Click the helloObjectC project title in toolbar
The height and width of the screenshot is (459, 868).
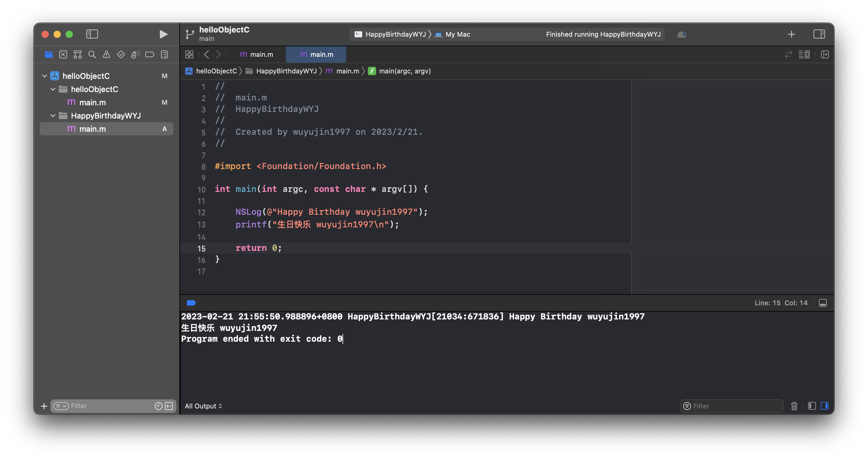[x=224, y=30]
